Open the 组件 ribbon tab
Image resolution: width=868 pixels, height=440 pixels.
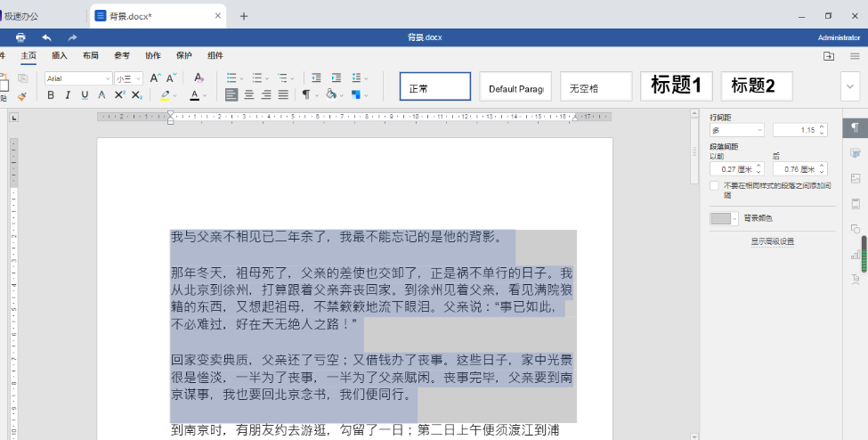[215, 55]
